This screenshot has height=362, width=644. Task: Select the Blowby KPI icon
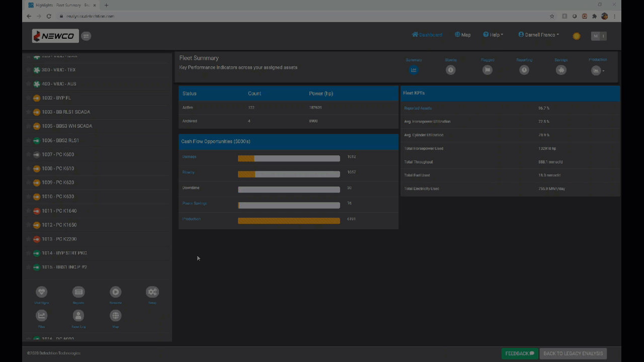450,70
